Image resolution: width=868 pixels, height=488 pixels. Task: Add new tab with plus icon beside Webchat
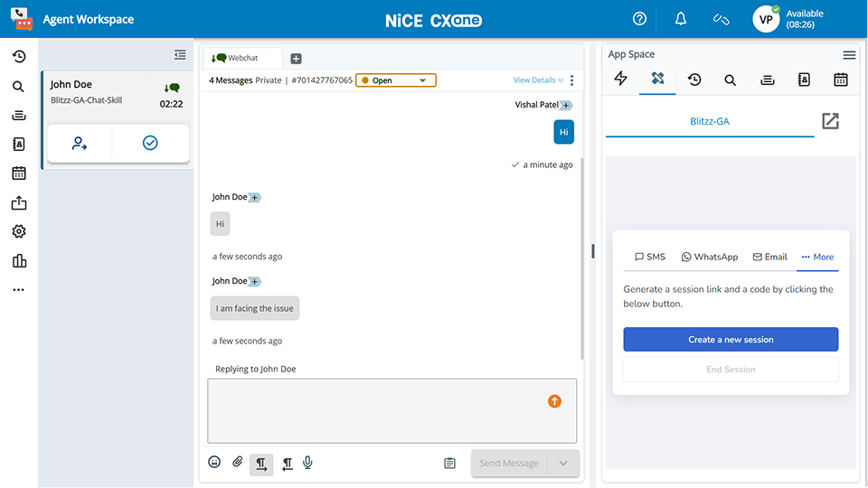(297, 59)
